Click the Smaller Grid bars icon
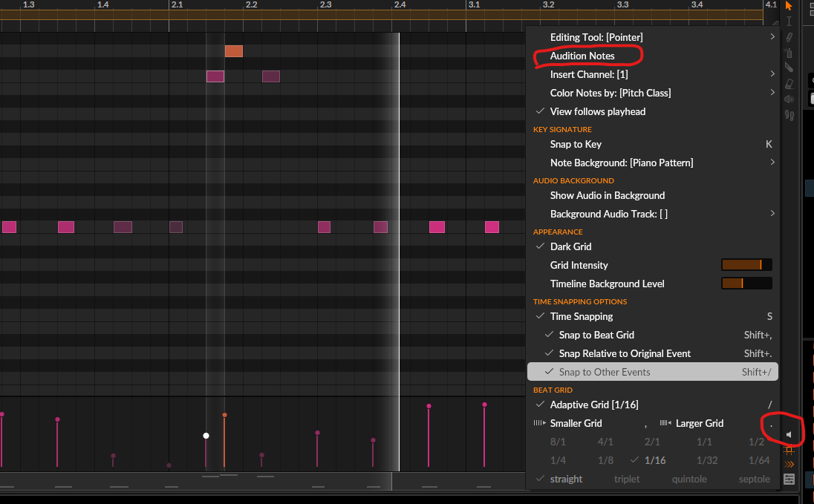The image size is (814, 504). (540, 423)
